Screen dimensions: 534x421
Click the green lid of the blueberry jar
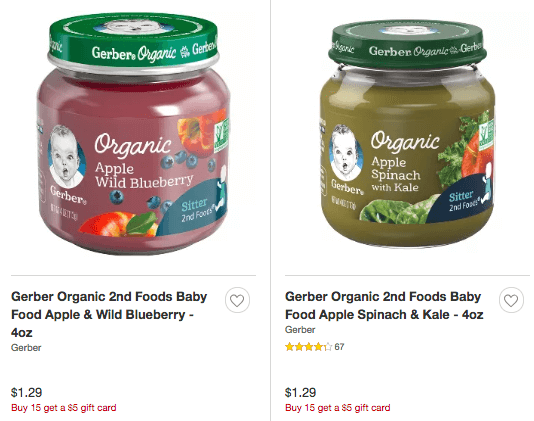tap(132, 39)
